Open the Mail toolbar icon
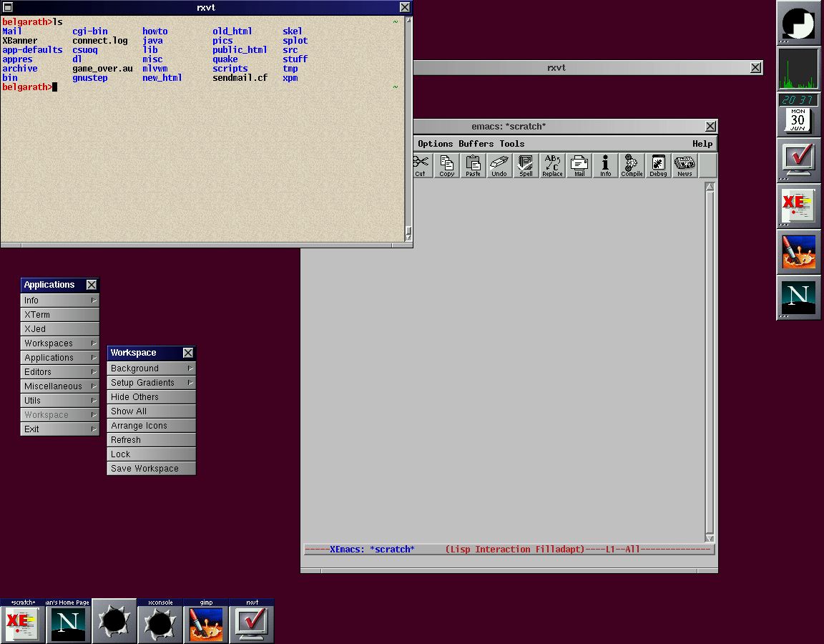The width and height of the screenshot is (824, 644). click(579, 165)
